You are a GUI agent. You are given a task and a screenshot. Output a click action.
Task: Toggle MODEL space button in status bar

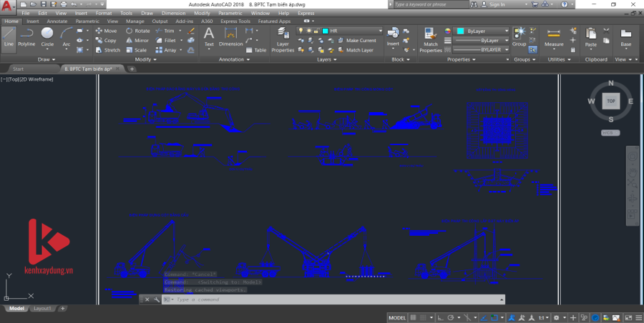coord(397,317)
